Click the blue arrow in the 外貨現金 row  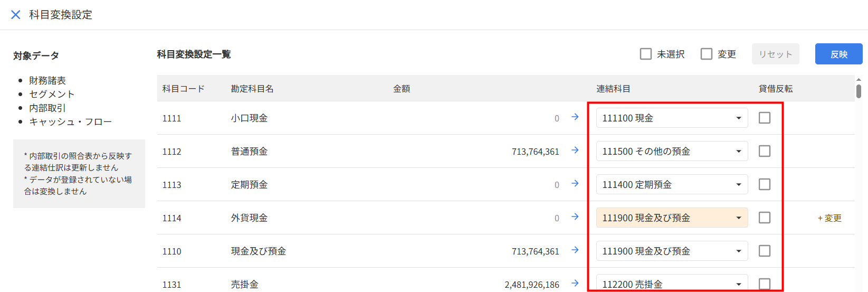point(575,217)
